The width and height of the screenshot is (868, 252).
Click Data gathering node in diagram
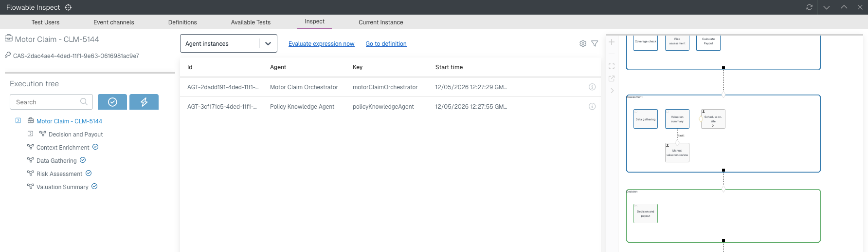646,119
